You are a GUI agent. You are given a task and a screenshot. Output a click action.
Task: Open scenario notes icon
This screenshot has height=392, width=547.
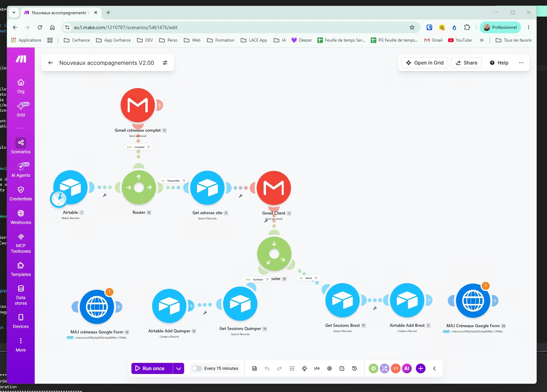(342, 368)
